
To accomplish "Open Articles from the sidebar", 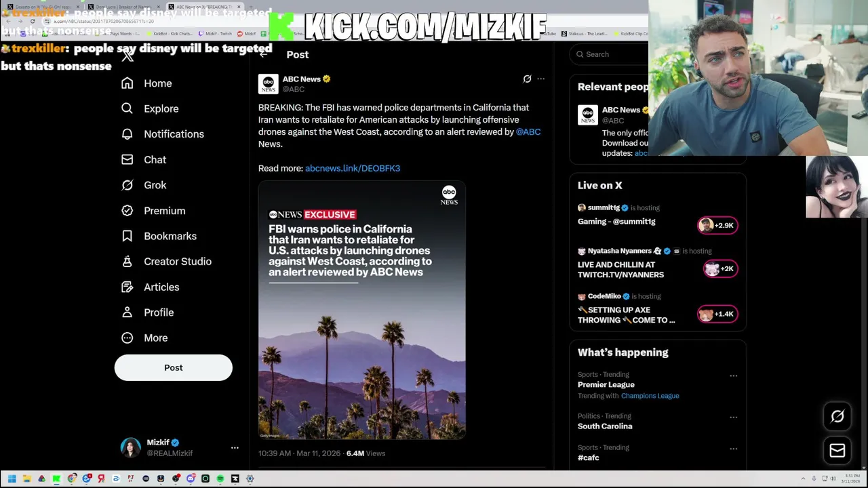I will point(150,287).
